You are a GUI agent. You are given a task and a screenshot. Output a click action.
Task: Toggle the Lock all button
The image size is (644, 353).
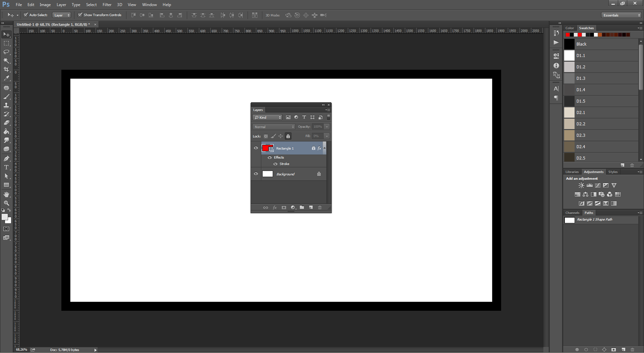pyautogui.click(x=288, y=136)
